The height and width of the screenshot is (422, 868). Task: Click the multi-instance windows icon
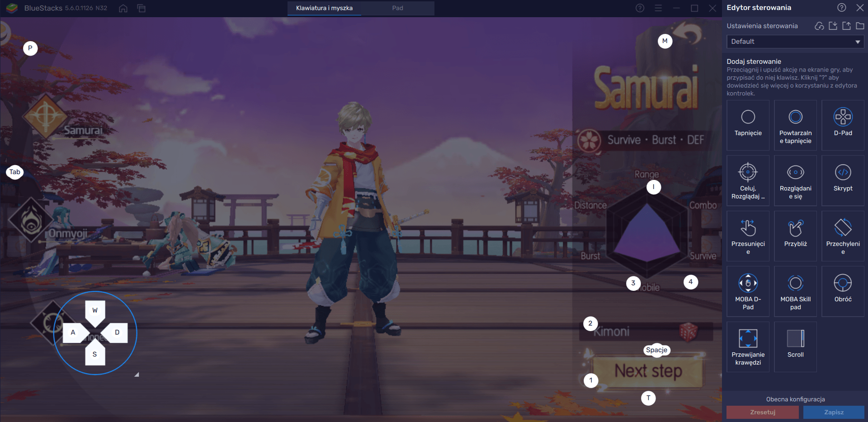[142, 8]
